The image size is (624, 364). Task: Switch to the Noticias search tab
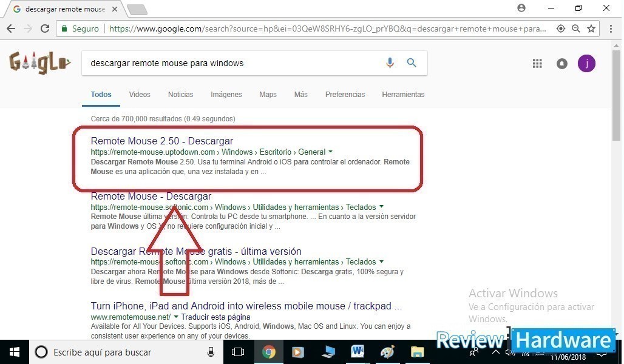(x=181, y=95)
